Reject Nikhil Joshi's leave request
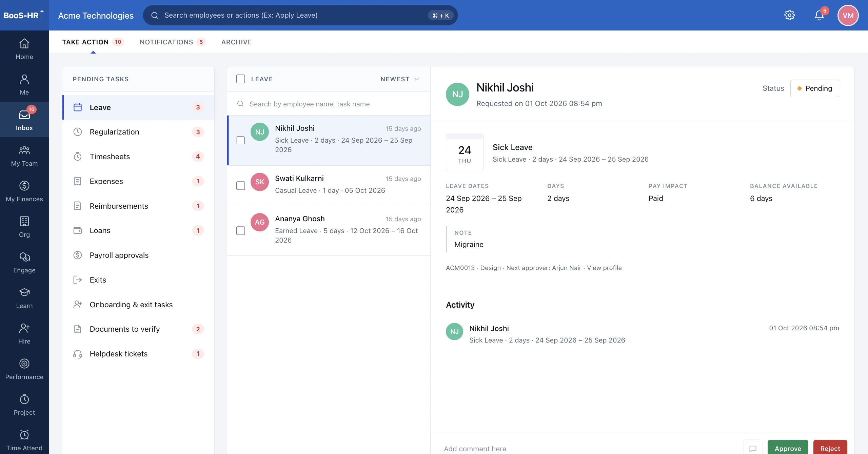The width and height of the screenshot is (868, 454). point(830,448)
